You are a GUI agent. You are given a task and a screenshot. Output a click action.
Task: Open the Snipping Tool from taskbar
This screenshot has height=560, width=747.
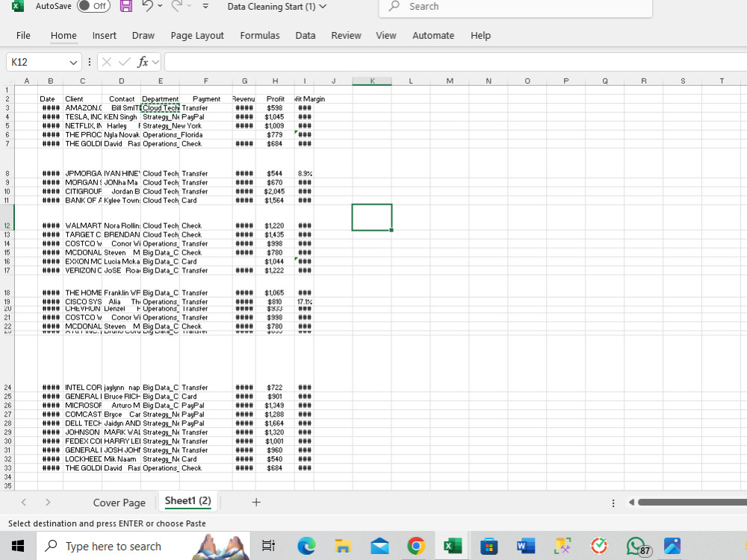562,546
